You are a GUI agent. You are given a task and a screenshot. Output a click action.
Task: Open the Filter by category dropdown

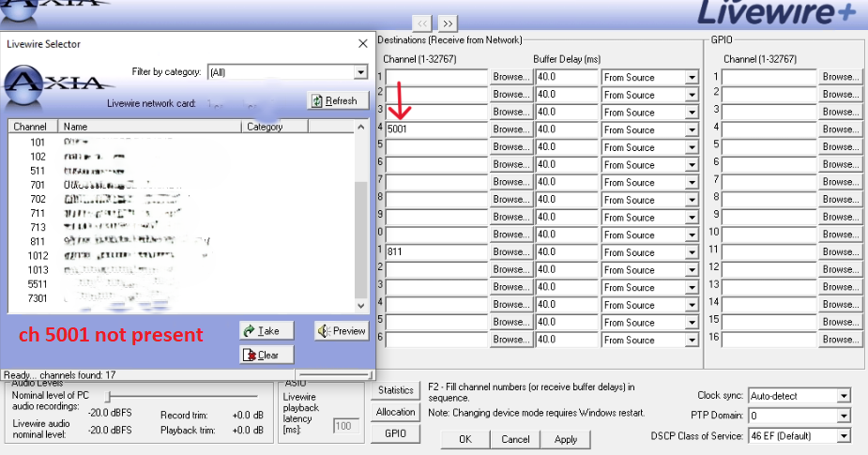[360, 72]
